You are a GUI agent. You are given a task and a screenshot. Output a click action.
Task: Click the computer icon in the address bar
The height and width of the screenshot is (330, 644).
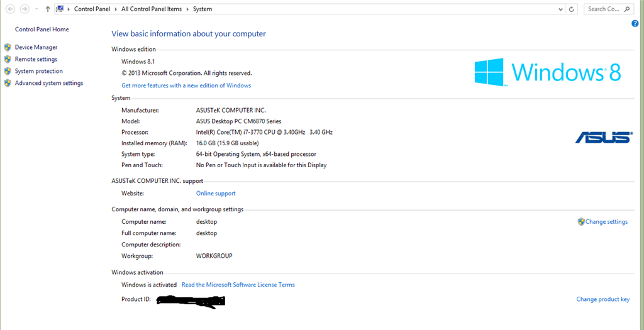60,9
